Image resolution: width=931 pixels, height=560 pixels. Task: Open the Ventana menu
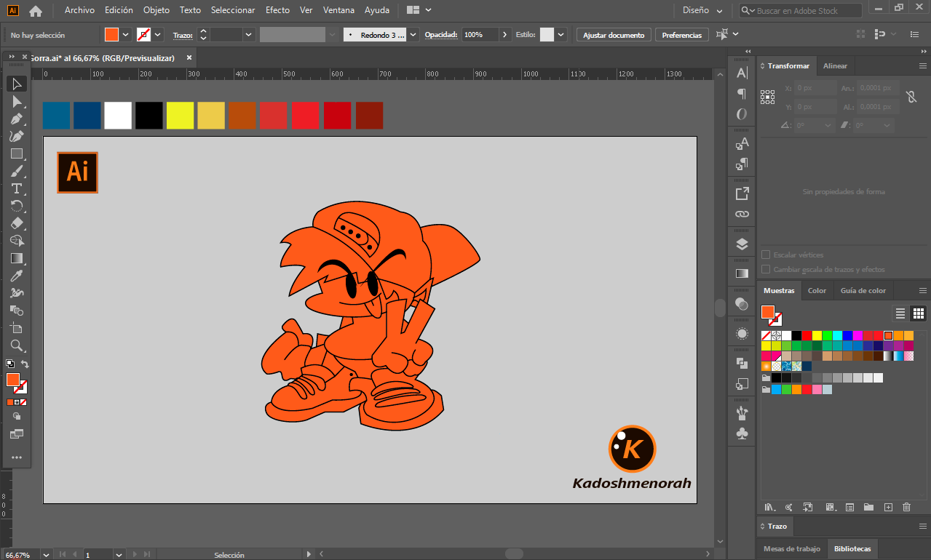coord(338,10)
